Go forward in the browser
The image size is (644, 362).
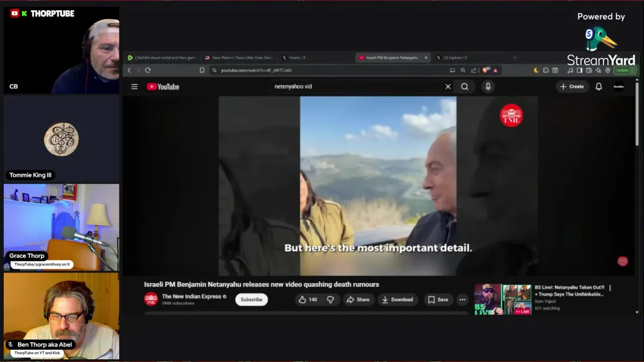tap(138, 70)
